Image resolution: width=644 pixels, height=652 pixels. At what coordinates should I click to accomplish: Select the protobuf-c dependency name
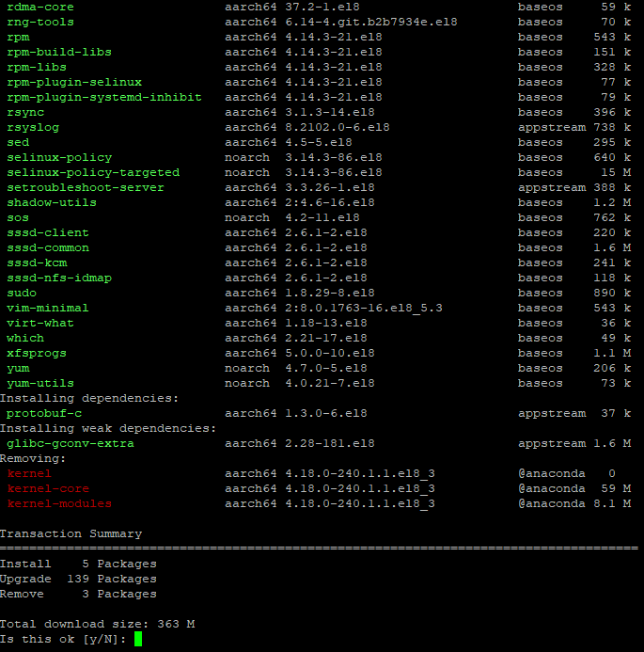coord(44,413)
